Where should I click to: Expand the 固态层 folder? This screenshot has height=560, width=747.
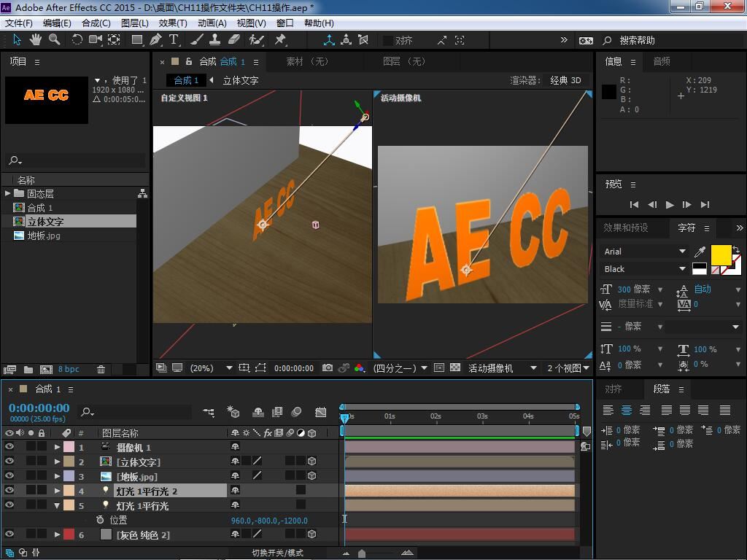point(7,193)
